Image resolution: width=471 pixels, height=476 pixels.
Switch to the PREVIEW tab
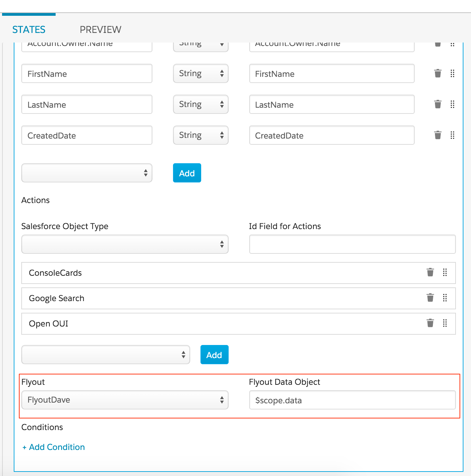(x=101, y=29)
